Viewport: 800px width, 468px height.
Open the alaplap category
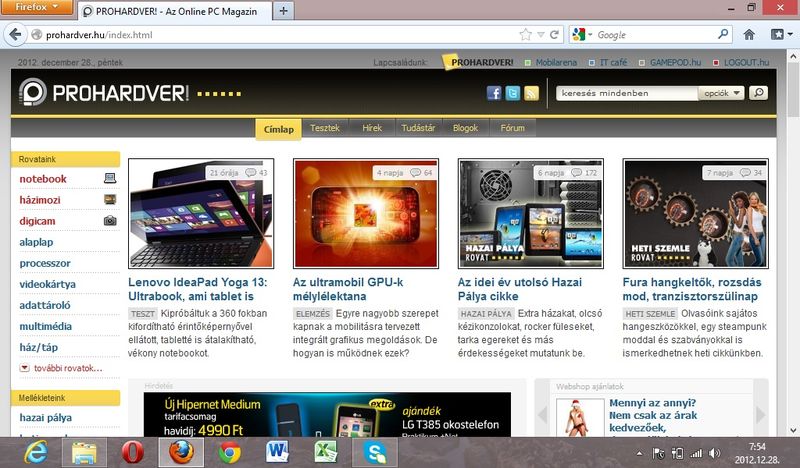[36, 242]
